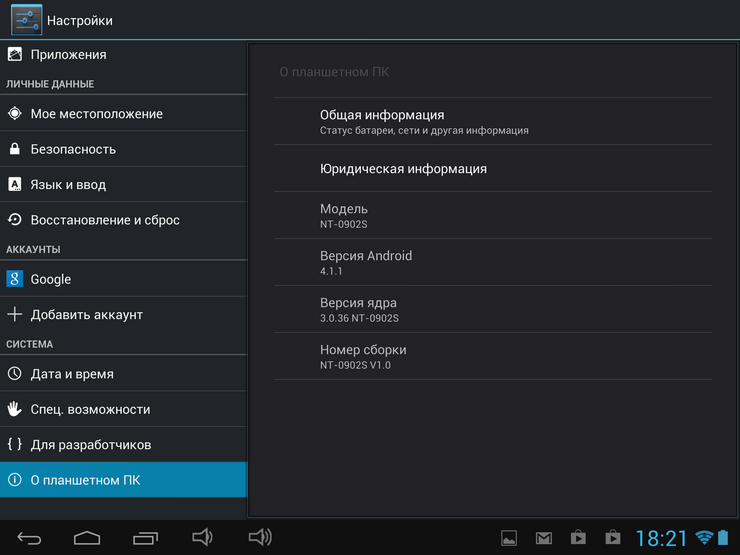Tap Номер сборки NT-0902S V1.0 row
The width and height of the screenshot is (740, 555).
493,356
